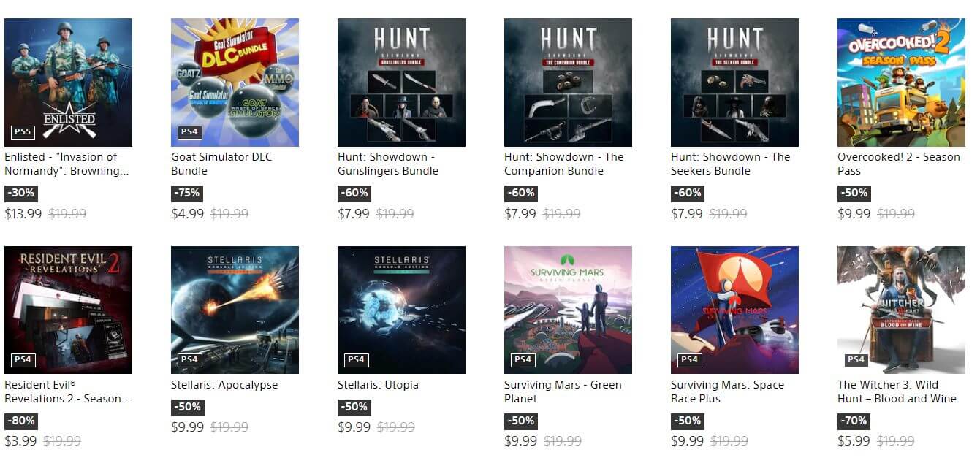Viewport: 980px width, 474px height.
Task: Open the Hunt: Showdown Seekers Bundle title link
Action: pyautogui.click(x=730, y=164)
